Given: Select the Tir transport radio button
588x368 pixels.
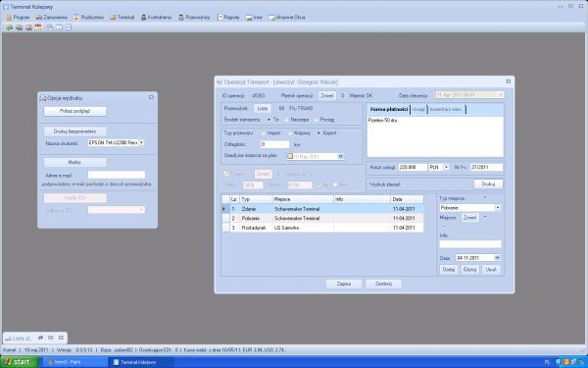Looking at the screenshot, I should 269,120.
